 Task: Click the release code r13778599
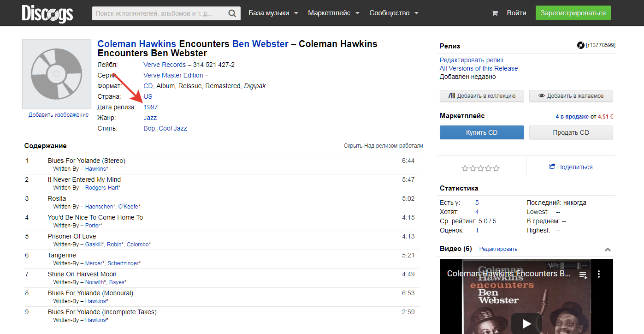tap(600, 45)
